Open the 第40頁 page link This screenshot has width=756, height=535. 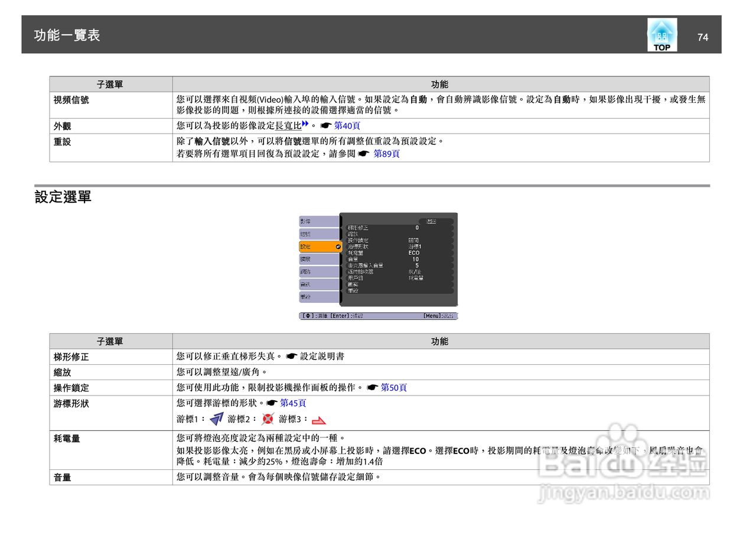[347, 126]
